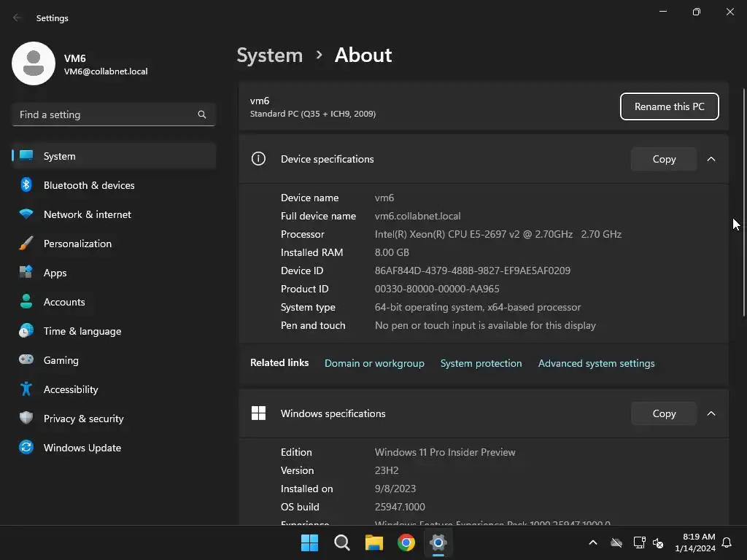Open Time & language settings
Screen dimensions: 747x560
[x=114, y=331]
